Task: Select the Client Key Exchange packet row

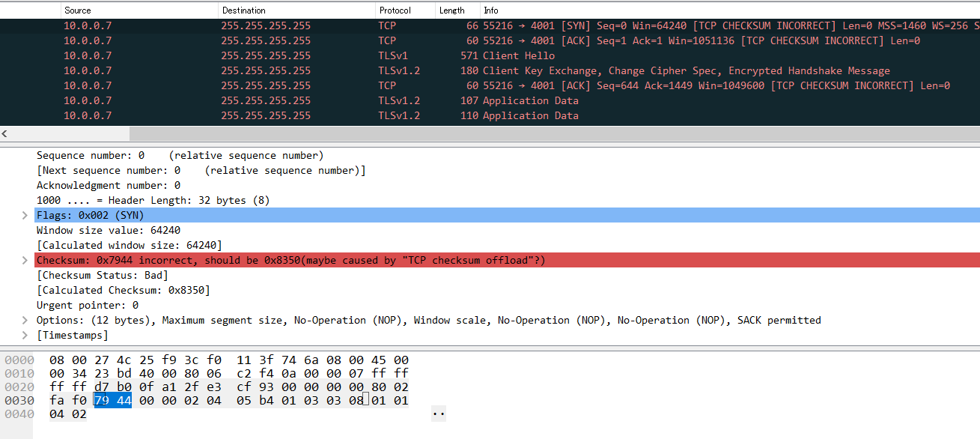Action: pyautogui.click(x=490, y=70)
